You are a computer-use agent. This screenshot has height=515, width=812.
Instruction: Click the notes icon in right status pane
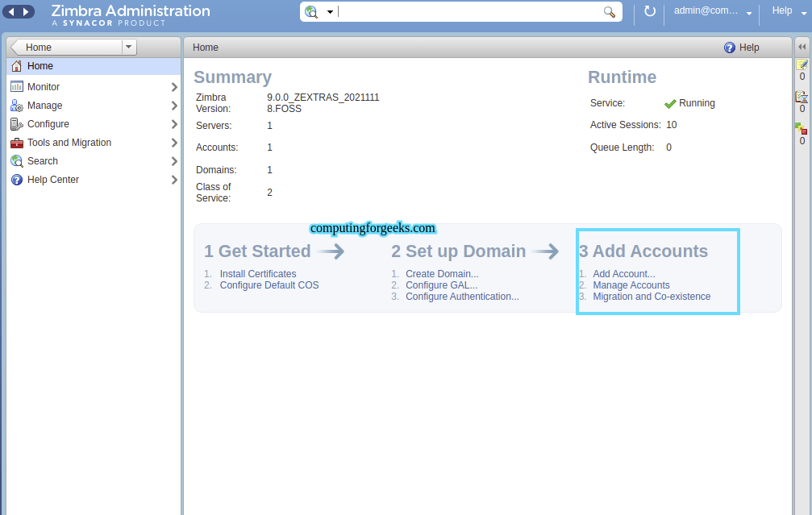pos(802,64)
